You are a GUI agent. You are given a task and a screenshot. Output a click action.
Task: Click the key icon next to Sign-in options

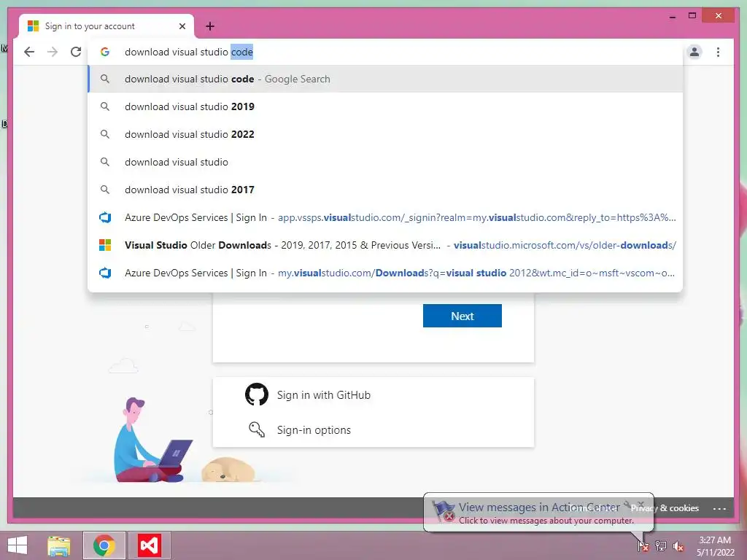(257, 429)
